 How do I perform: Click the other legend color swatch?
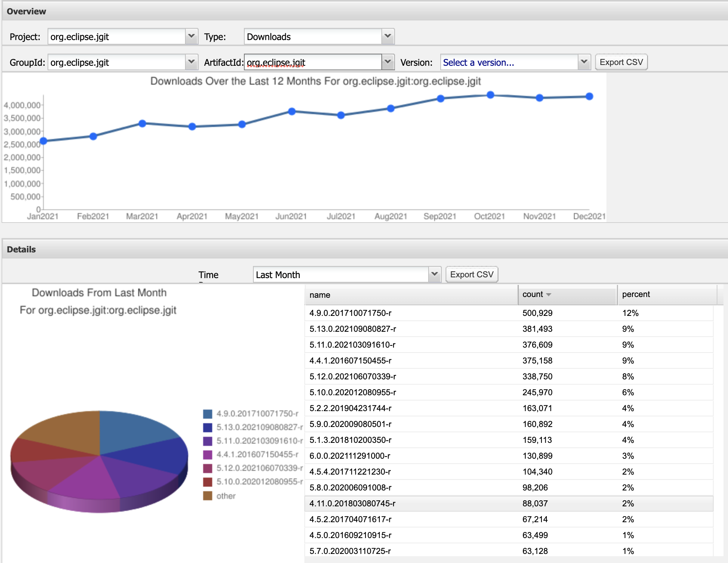click(x=207, y=496)
